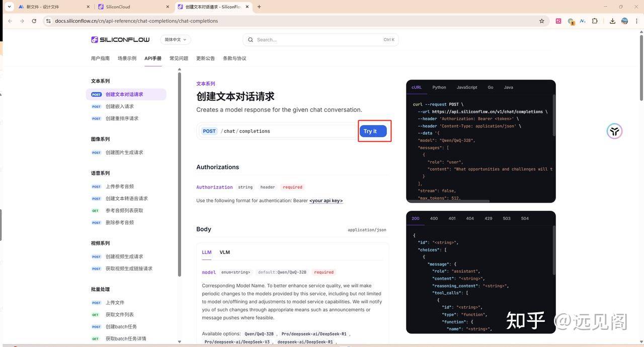Select the VLM body tab
Viewport: 644px width, 347px height.
[x=224, y=252]
